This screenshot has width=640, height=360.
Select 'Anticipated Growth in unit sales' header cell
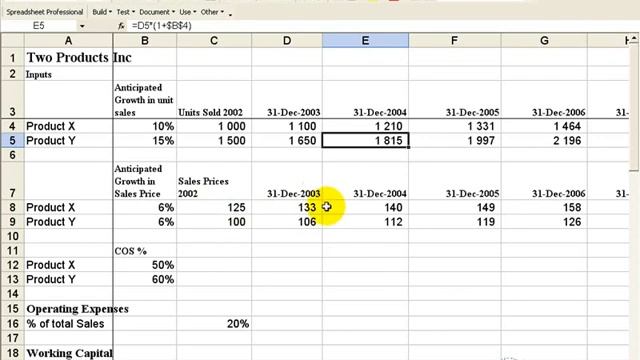click(144, 100)
